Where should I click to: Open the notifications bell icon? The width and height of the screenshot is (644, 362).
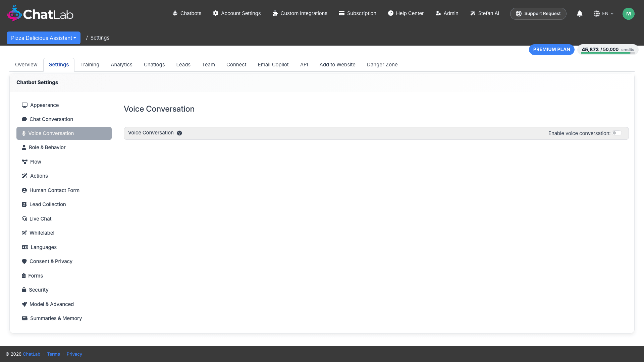click(580, 13)
